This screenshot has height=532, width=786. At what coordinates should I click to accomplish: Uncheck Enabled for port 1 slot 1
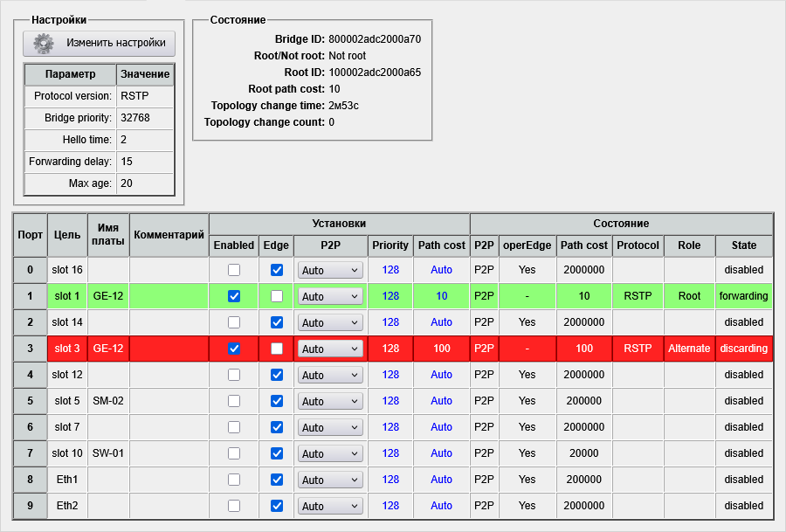(x=234, y=296)
